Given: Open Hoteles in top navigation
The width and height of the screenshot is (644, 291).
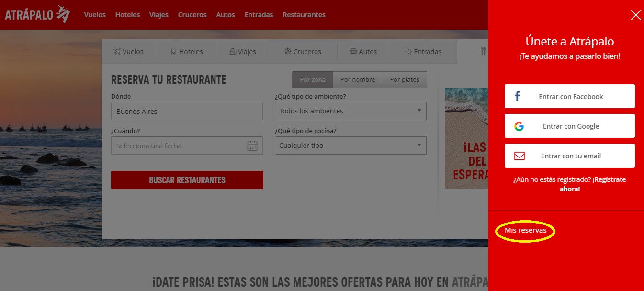Looking at the screenshot, I should [127, 15].
